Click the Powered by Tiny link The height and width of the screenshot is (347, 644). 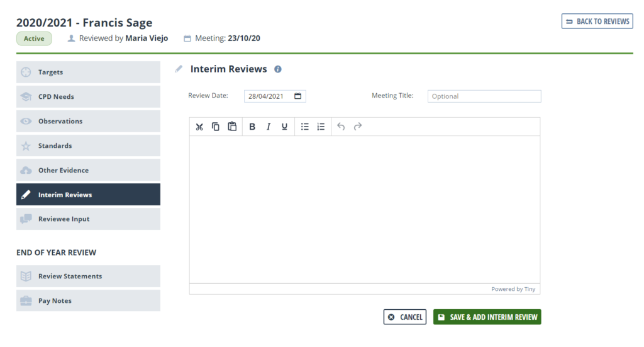coord(513,289)
